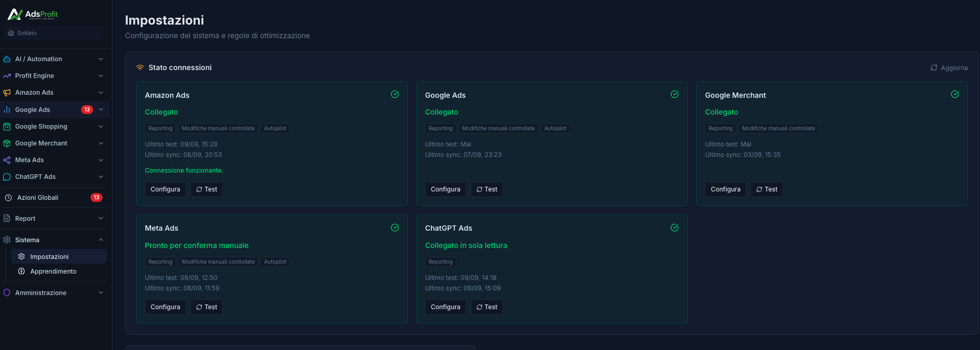Viewport: 980px width, 350px height.
Task: Click the wifi icon beside Stato connessioni
Action: pyautogui.click(x=140, y=67)
